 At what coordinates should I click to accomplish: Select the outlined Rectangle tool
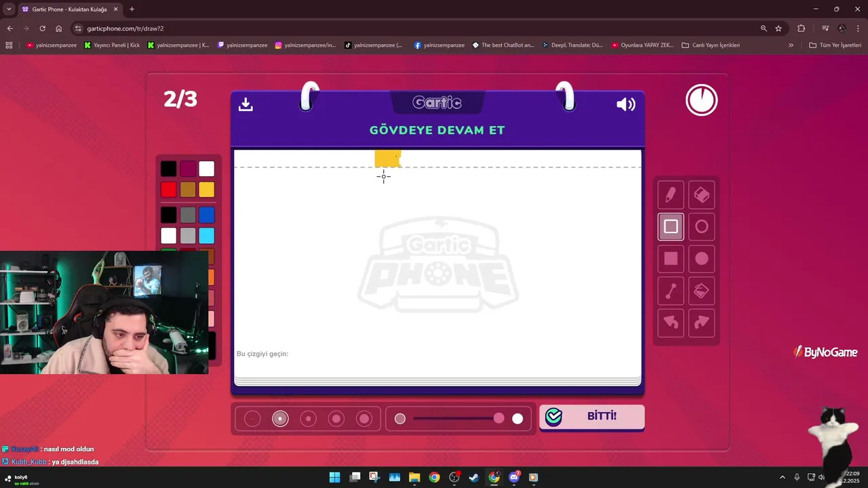click(x=671, y=226)
